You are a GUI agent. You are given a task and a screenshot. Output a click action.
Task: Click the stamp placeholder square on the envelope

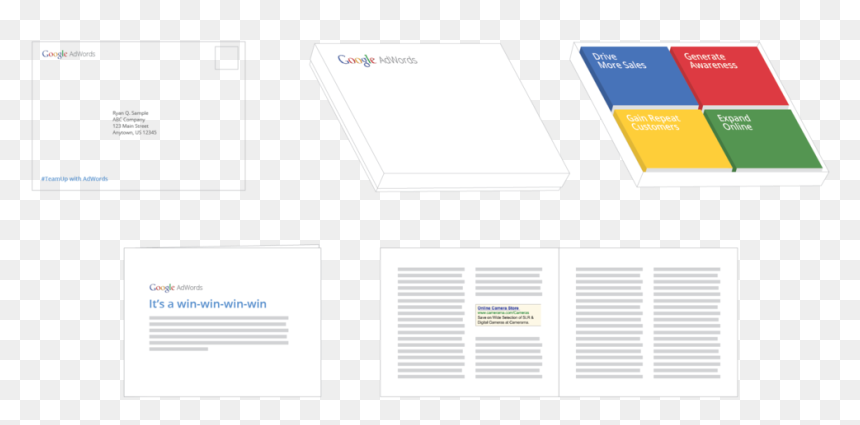[227, 58]
